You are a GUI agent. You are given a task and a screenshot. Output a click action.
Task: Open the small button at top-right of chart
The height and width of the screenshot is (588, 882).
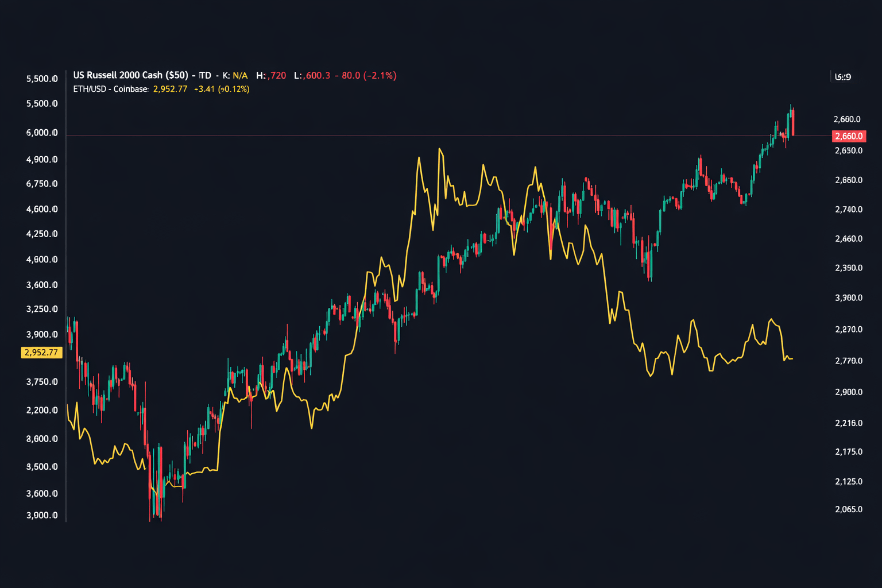(x=843, y=75)
